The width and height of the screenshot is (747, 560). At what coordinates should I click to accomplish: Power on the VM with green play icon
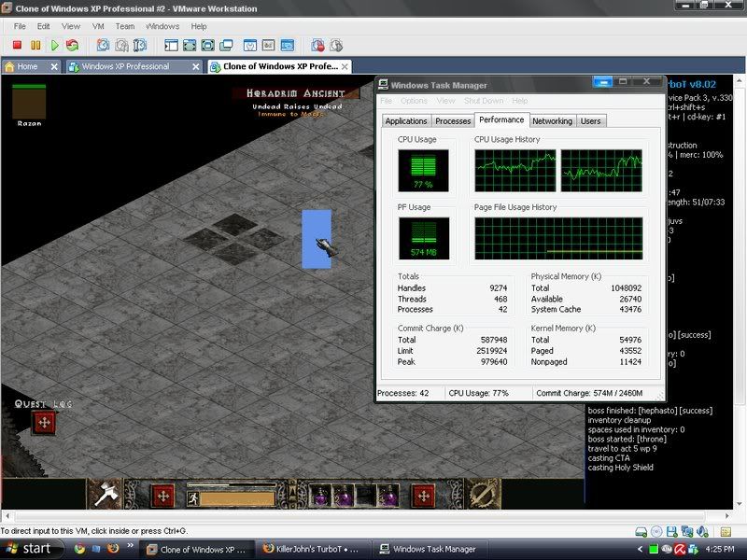(55, 45)
